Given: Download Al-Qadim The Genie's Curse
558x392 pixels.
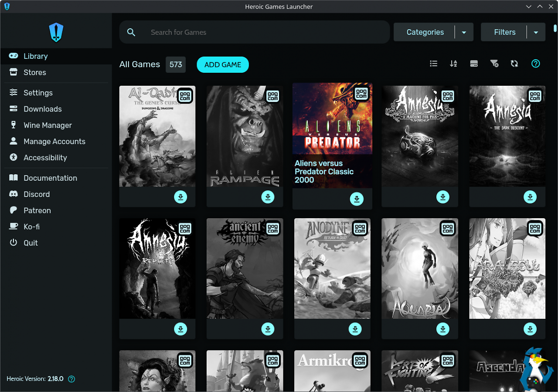Looking at the screenshot, I should coord(180,197).
